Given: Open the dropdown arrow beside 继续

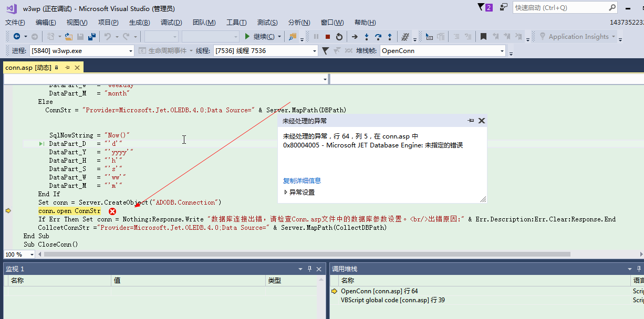Looking at the screenshot, I should (279, 37).
